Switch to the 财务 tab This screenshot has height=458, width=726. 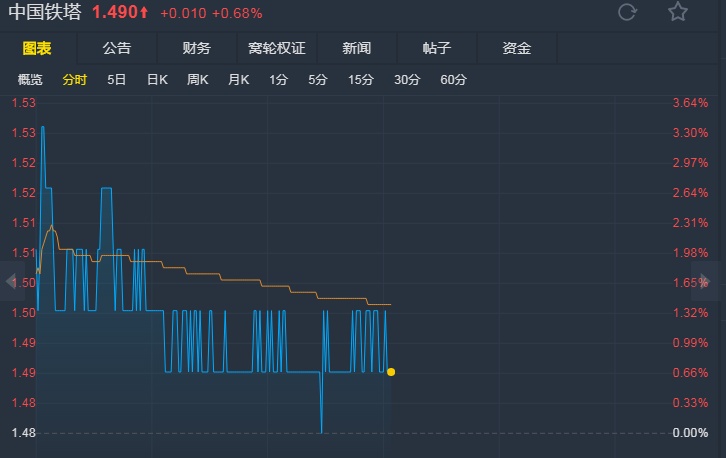(x=196, y=48)
